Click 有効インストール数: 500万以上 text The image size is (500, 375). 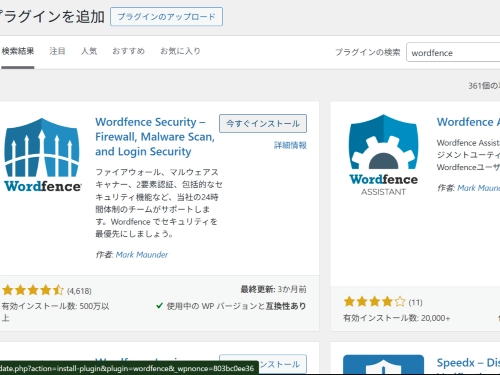click(x=55, y=312)
